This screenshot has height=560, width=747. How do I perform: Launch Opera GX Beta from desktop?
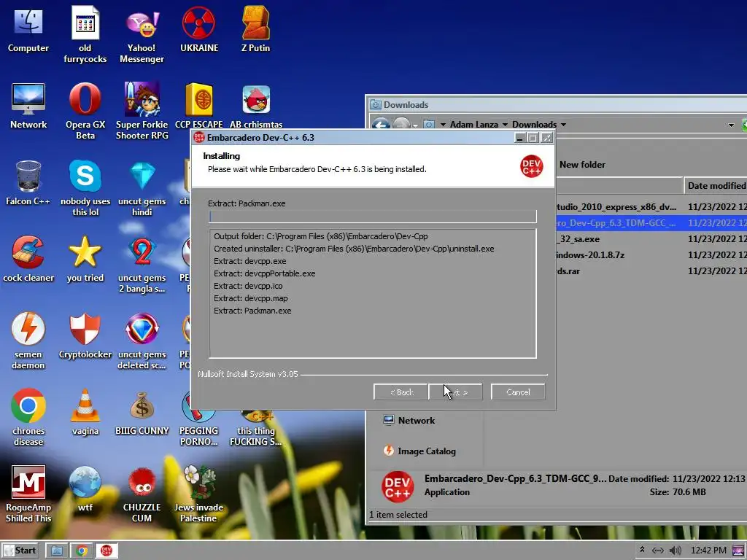click(x=85, y=112)
